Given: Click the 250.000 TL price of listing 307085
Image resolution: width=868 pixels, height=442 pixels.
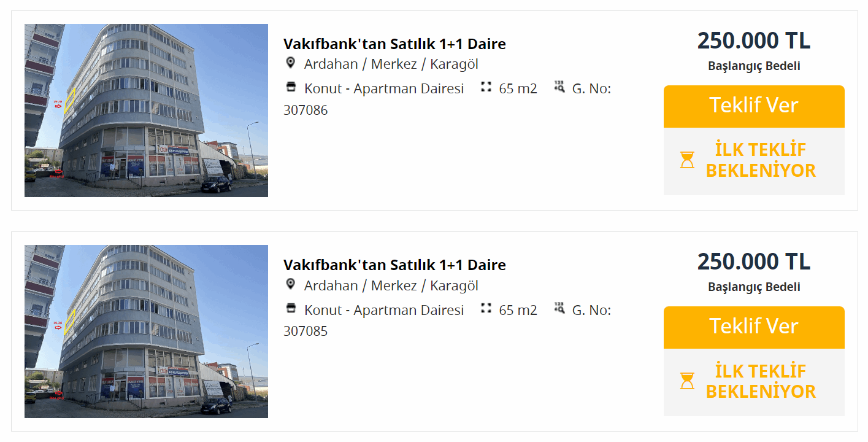Looking at the screenshot, I should pyautogui.click(x=754, y=262).
